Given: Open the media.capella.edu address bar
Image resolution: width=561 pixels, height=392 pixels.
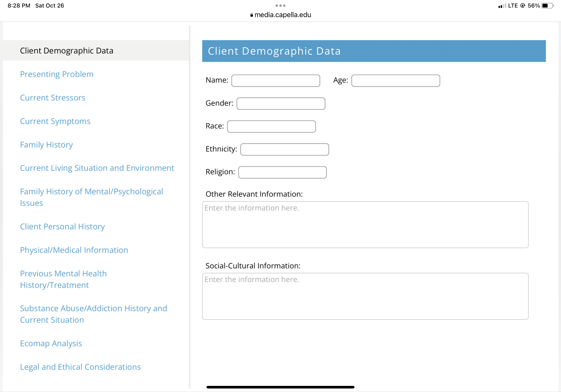Looking at the screenshot, I should click(x=280, y=15).
